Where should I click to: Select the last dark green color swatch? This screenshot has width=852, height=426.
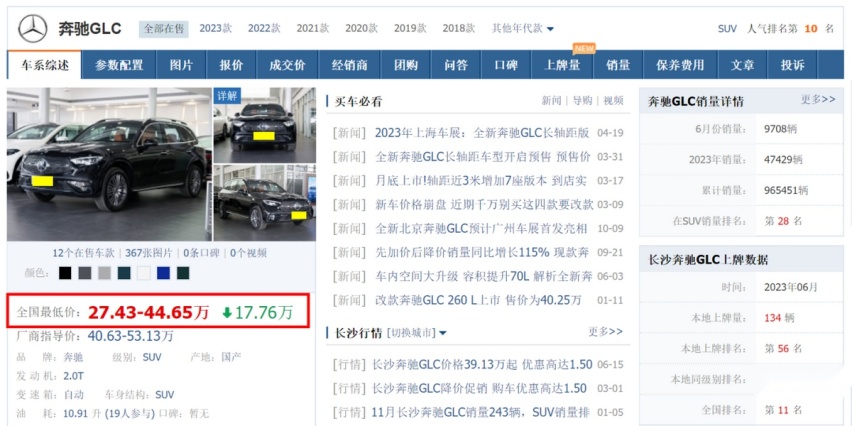coord(183,273)
